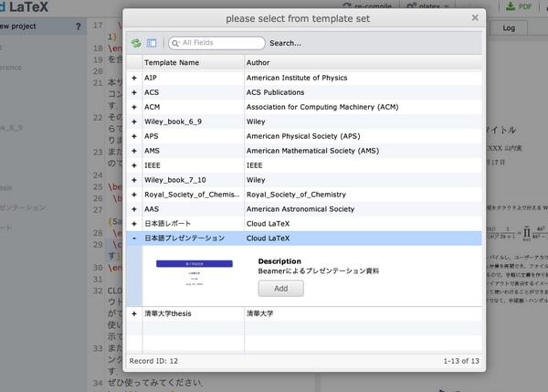Expand the ACM template row
The height and width of the screenshot is (392, 548).
(x=134, y=107)
